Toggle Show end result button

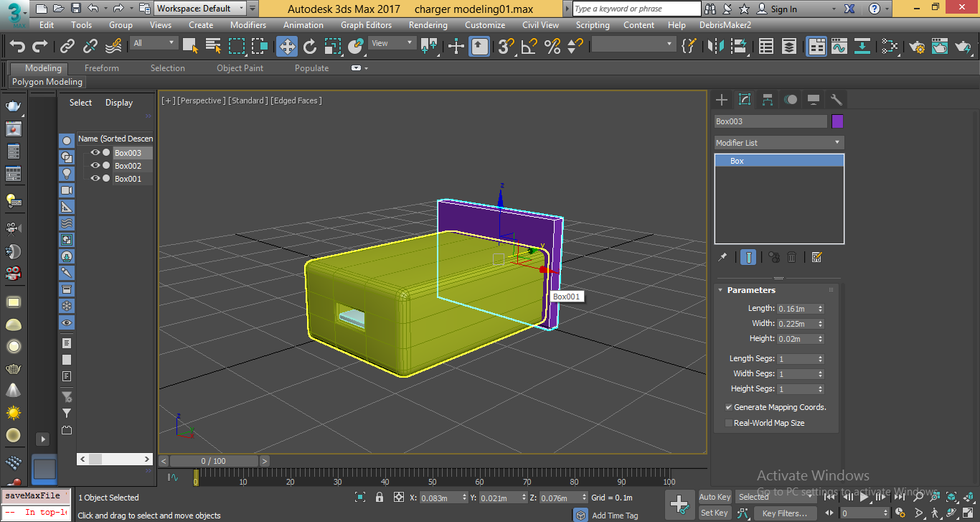click(748, 257)
